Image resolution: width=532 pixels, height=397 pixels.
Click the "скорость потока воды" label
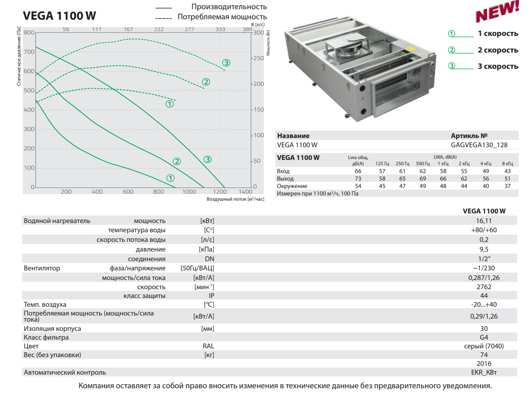click(x=131, y=240)
